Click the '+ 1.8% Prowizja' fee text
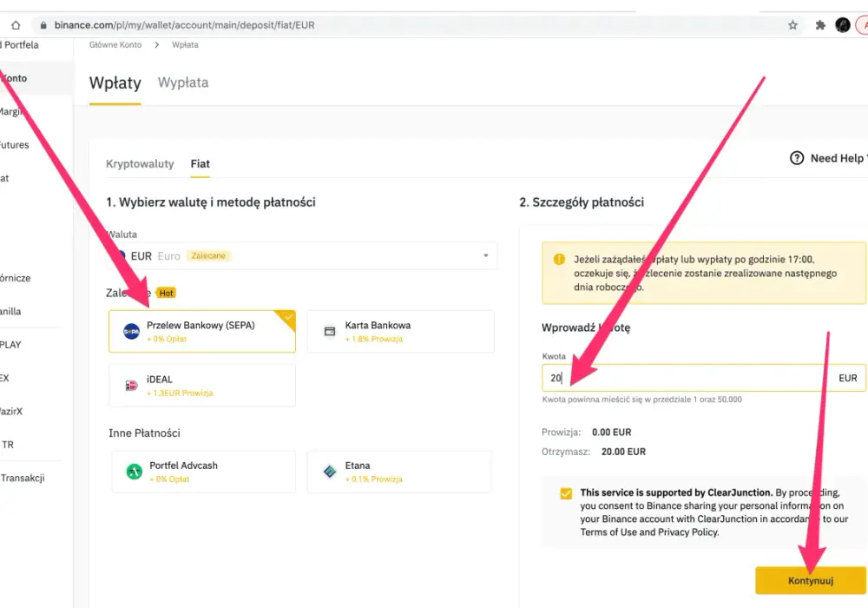The height and width of the screenshot is (608, 868). point(373,339)
